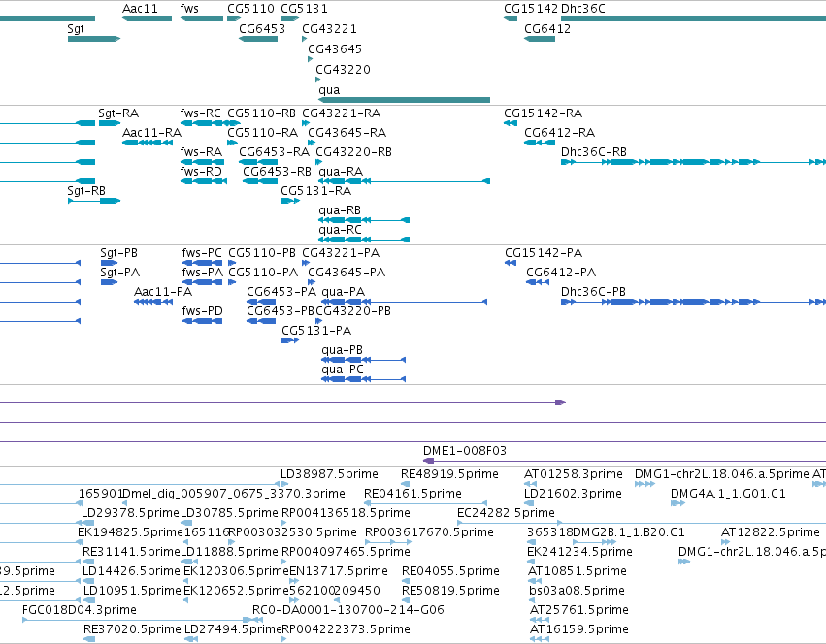The height and width of the screenshot is (644, 826).
Task: Select EST LD21602.3prime
Action: tap(529, 503)
